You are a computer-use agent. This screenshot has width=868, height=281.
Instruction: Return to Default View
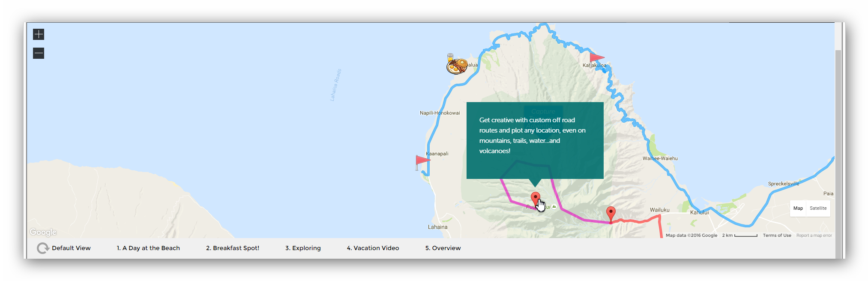tap(71, 248)
